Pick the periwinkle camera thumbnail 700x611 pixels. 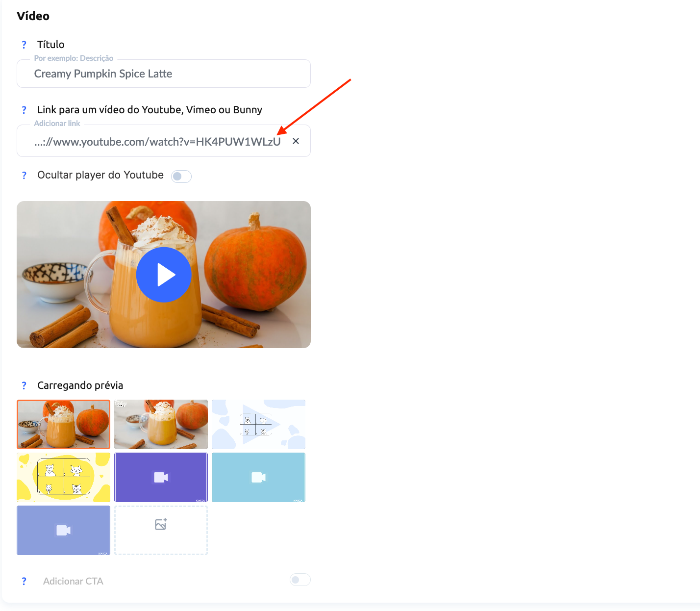tap(63, 530)
